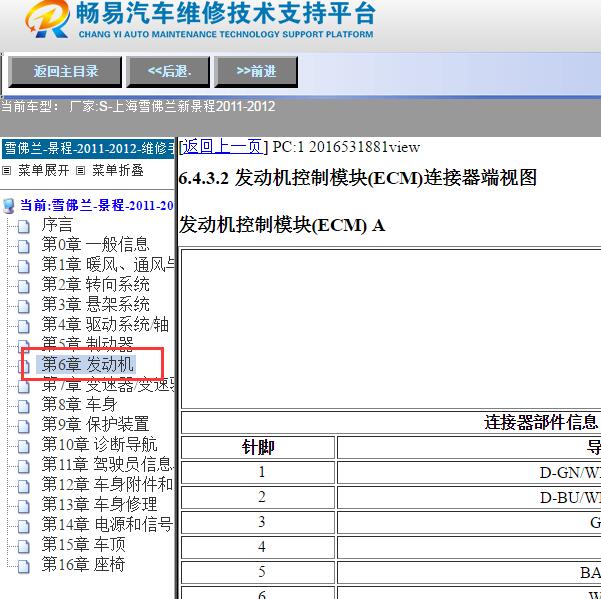Open 第10章 诊断导航 chapter
Viewport: 601px width, 599px height.
[99, 444]
